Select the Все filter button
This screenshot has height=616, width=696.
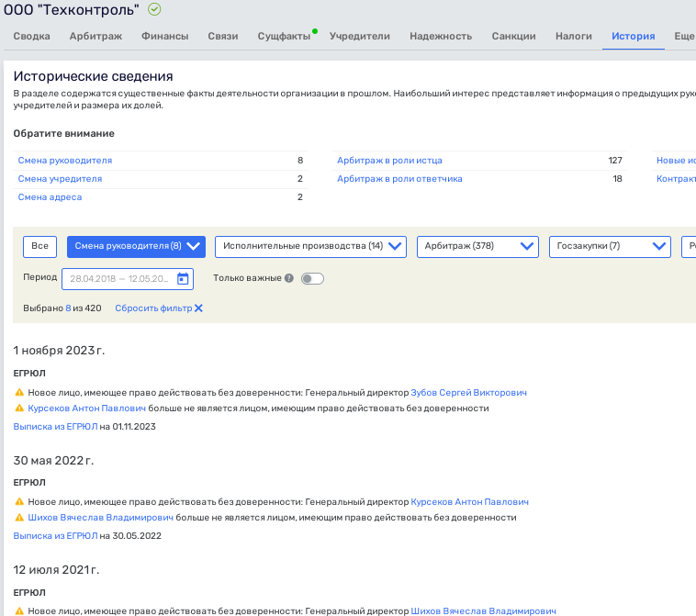tap(39, 246)
